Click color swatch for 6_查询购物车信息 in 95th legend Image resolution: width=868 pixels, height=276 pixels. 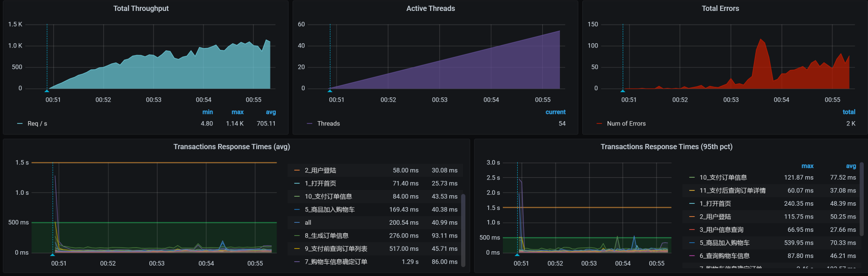click(692, 256)
